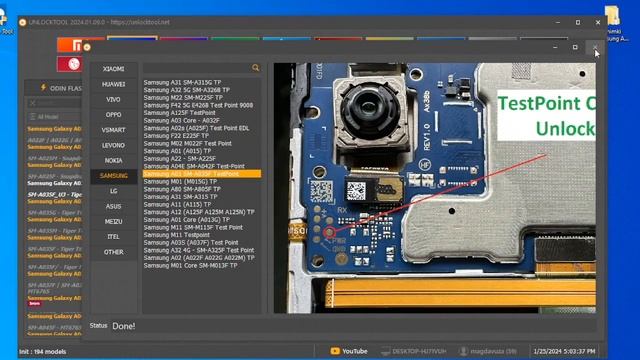Select Samsung A04E SM-A042F Test-Point
Image resolution: width=640 pixels, height=360 pixels.
(x=194, y=166)
